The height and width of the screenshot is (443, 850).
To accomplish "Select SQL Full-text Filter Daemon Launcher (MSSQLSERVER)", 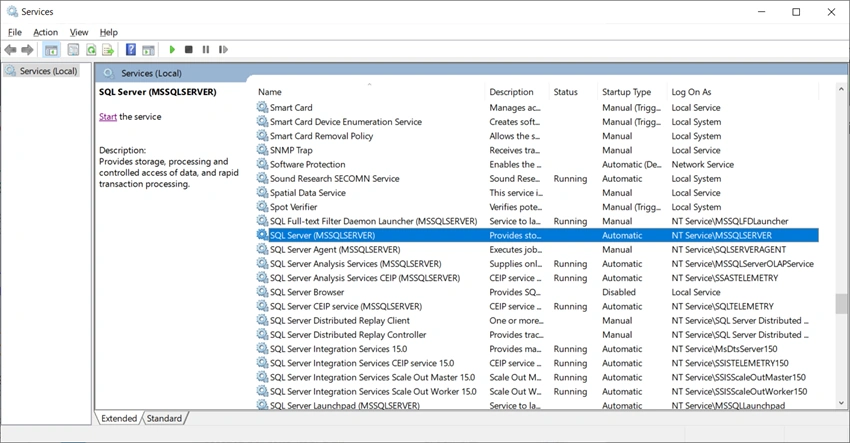I will [x=537, y=221].
